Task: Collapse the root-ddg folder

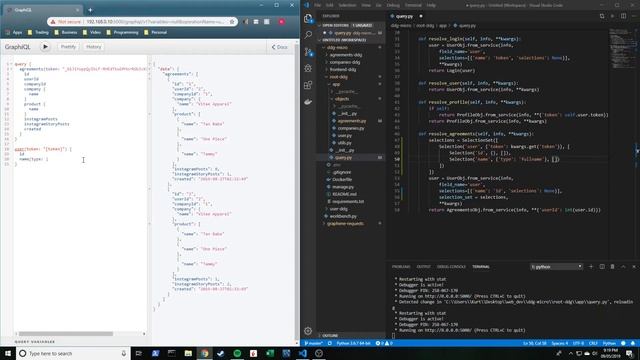Action: click(x=339, y=77)
